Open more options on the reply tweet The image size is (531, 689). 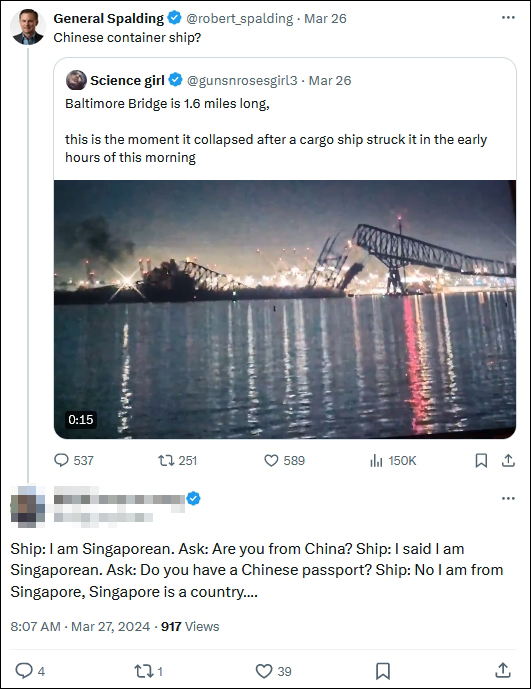508,498
